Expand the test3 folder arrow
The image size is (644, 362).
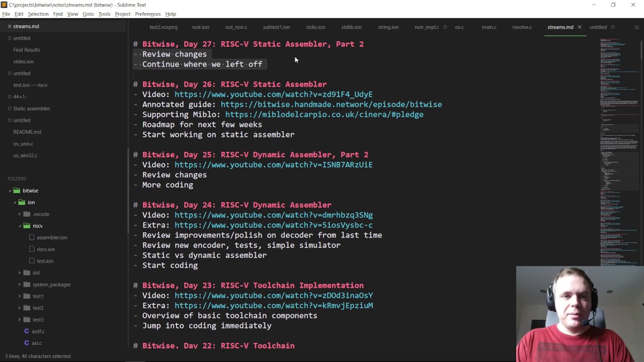tap(20, 320)
